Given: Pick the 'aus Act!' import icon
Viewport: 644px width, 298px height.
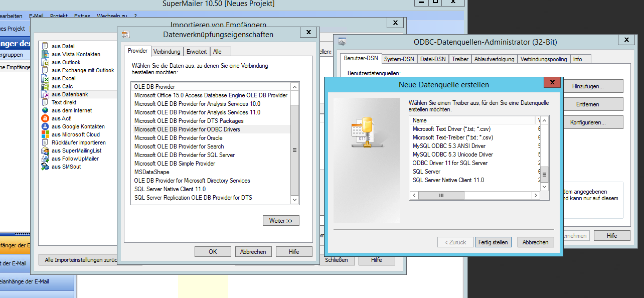Looking at the screenshot, I should (x=45, y=118).
